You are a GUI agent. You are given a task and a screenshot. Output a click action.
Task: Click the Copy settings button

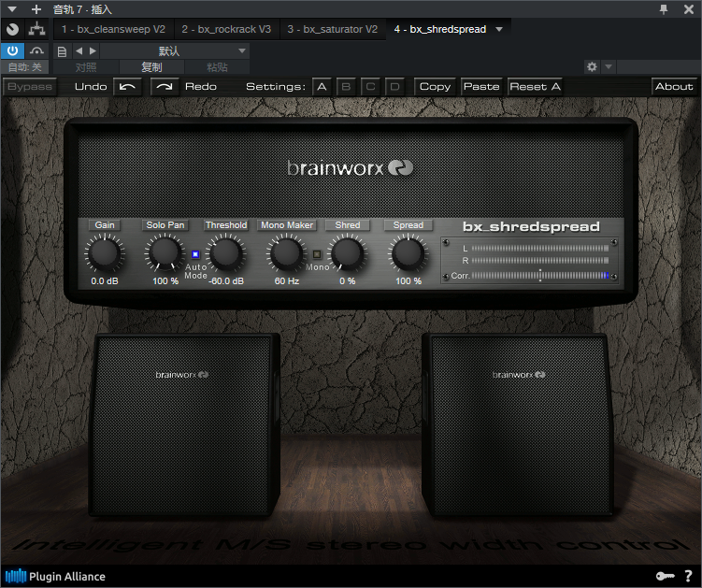pos(435,86)
